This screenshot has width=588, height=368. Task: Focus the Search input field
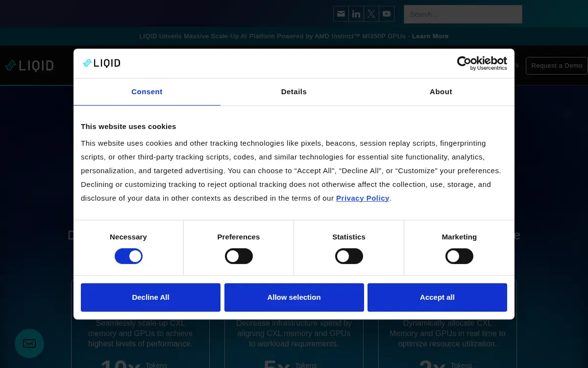pyautogui.click(x=463, y=14)
